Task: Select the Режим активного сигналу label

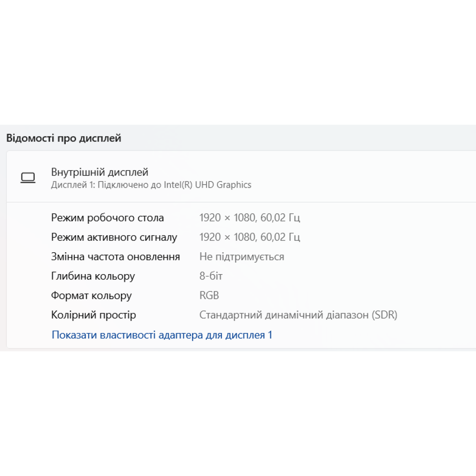Action: 114,238
